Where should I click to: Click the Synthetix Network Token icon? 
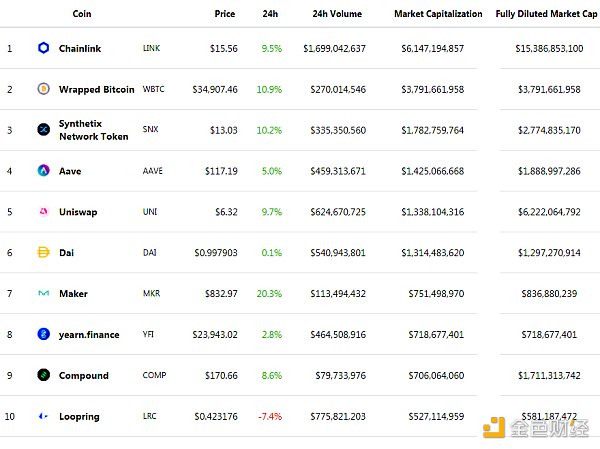tap(43, 130)
